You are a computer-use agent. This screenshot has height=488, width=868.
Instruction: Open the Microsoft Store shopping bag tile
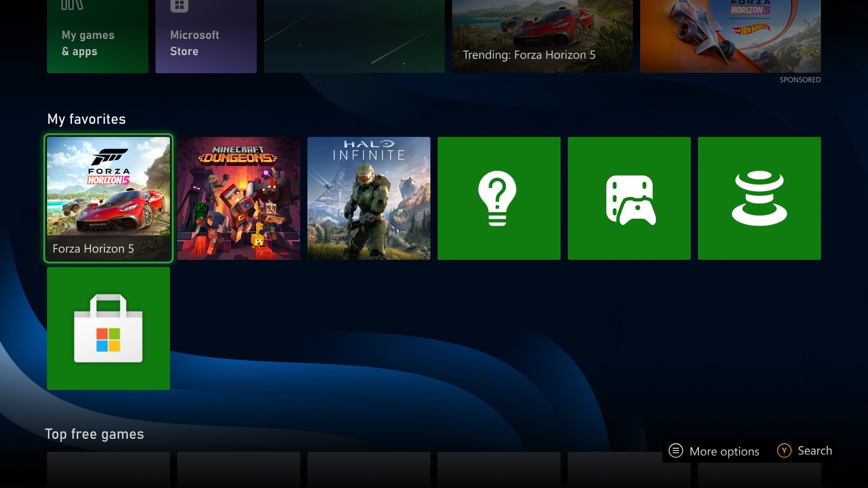pos(108,328)
